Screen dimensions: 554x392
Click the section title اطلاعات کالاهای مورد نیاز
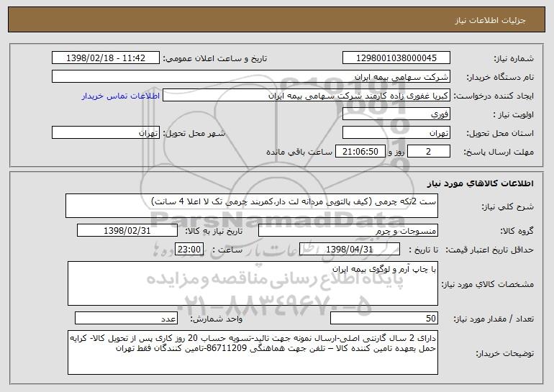(480, 183)
